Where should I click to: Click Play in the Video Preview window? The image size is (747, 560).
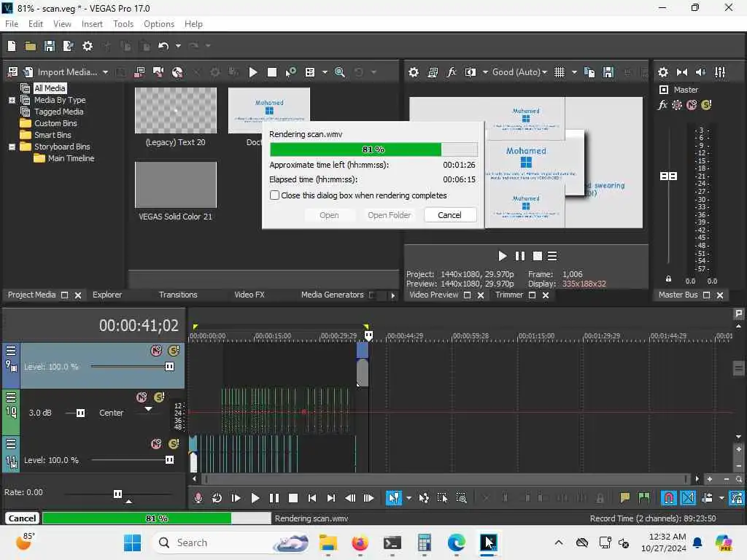point(502,256)
